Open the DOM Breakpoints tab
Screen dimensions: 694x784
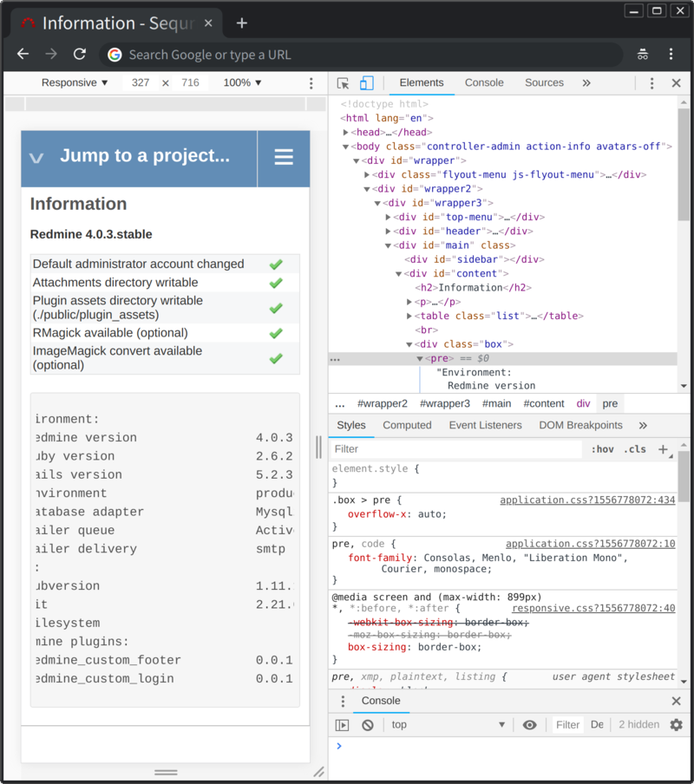pos(580,426)
